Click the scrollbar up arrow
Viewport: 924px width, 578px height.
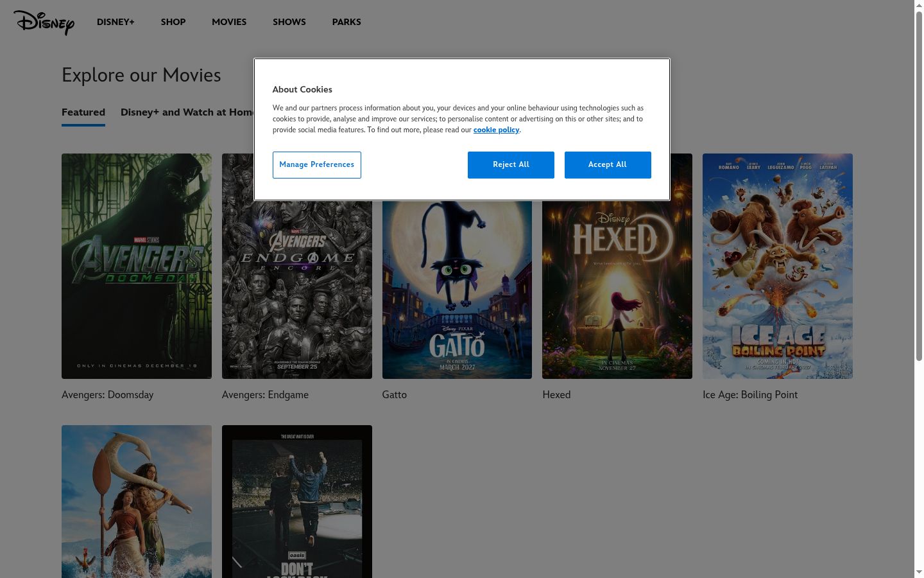(919, 4)
